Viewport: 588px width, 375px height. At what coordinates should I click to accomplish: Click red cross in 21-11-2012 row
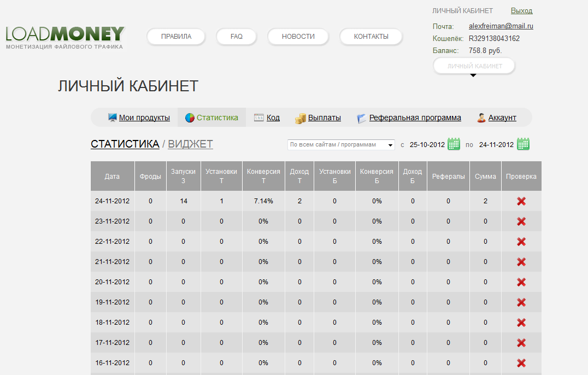(x=521, y=262)
